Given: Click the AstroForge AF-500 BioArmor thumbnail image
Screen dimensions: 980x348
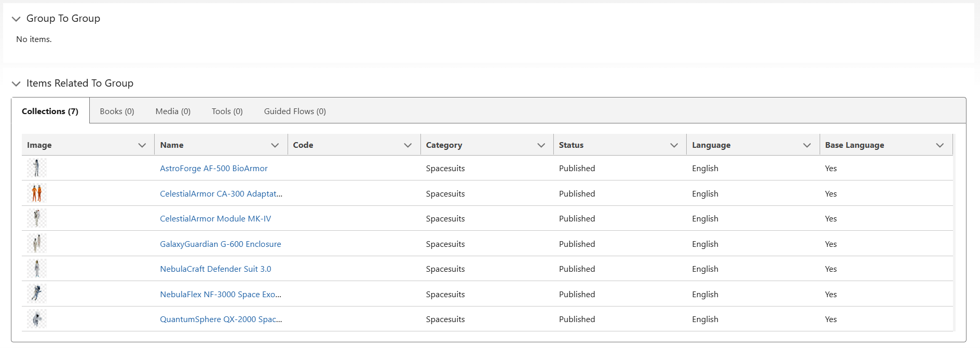Looking at the screenshot, I should point(36,168).
